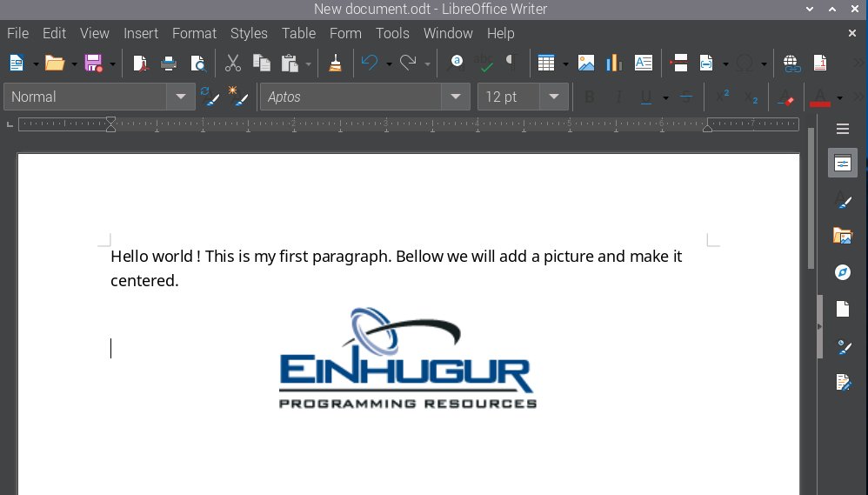Toggle Strikethrough formatting
Image resolution: width=868 pixels, height=495 pixels.
click(x=686, y=97)
